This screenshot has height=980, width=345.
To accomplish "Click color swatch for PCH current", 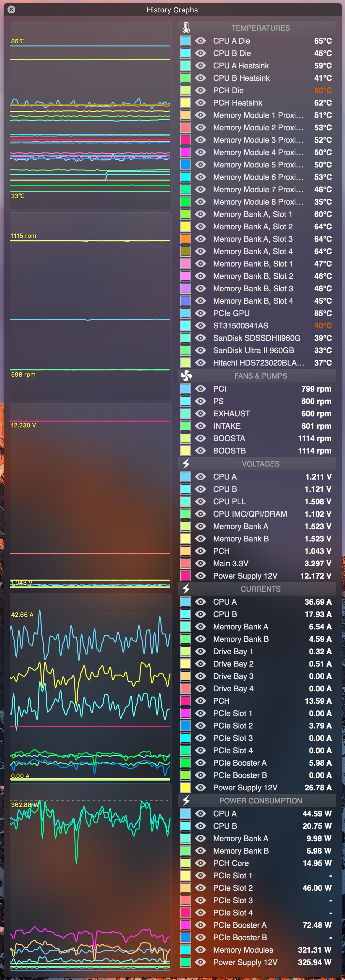I will (x=186, y=701).
